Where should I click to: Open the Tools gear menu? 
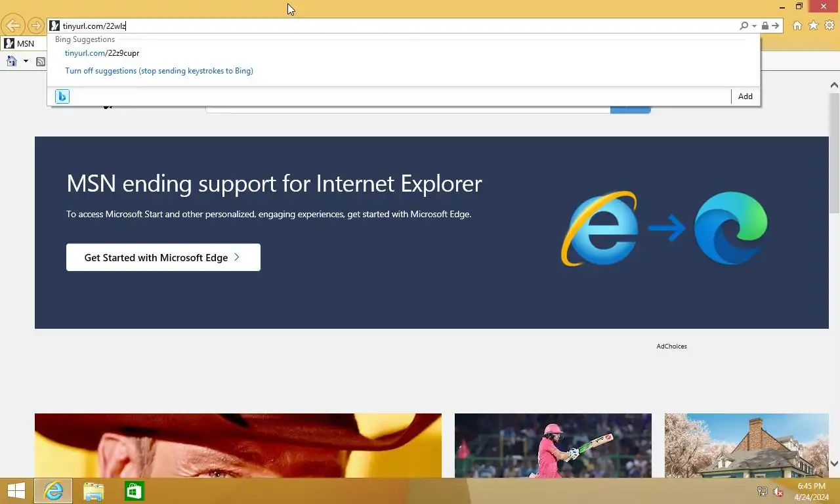(x=829, y=26)
